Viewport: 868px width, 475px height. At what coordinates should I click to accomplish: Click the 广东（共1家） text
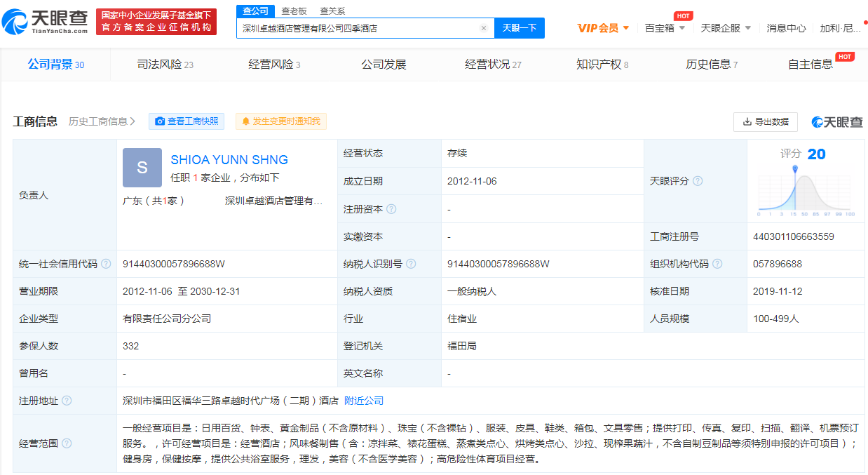point(154,201)
